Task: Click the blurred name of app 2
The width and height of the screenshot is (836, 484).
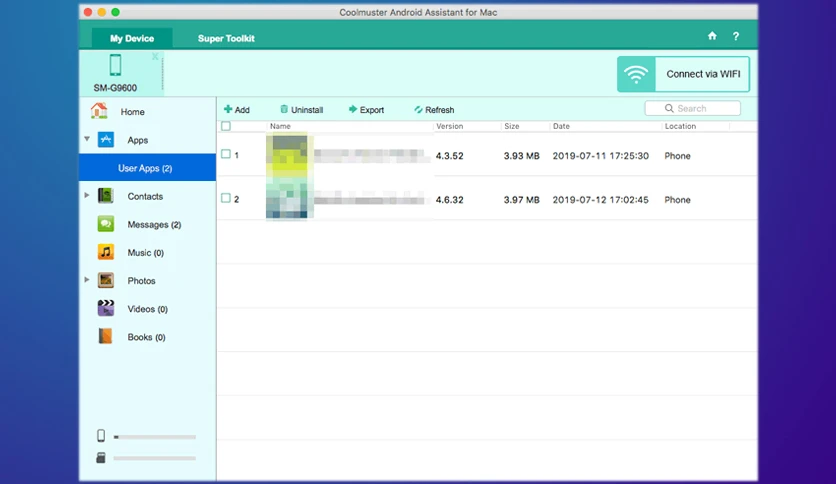Action: (372, 199)
